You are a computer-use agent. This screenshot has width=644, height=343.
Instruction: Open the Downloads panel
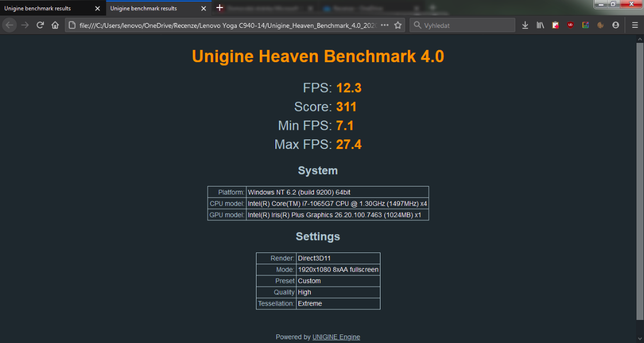(x=525, y=25)
